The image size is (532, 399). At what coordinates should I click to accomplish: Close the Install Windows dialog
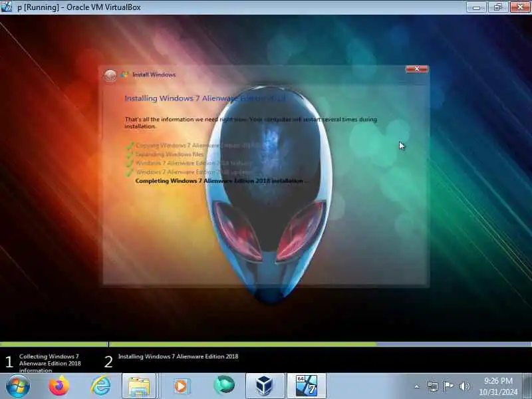pyautogui.click(x=417, y=69)
